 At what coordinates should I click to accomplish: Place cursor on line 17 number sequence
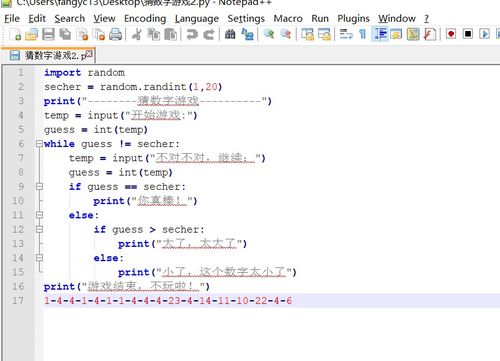(168, 301)
